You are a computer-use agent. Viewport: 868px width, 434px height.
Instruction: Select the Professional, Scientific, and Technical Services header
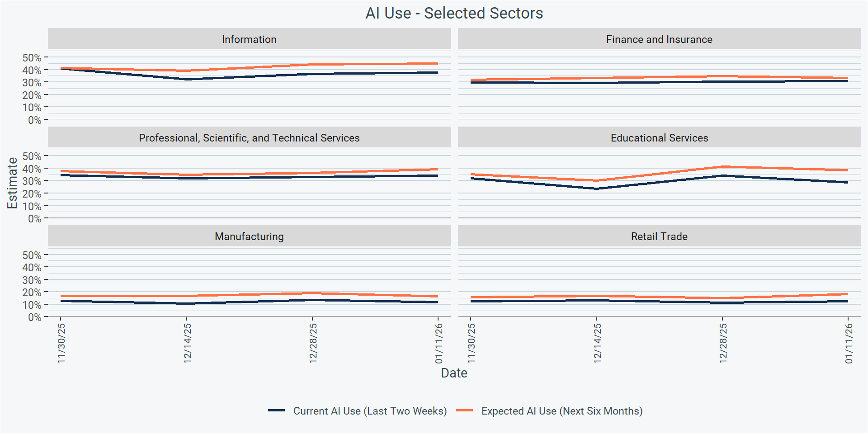[x=249, y=138]
